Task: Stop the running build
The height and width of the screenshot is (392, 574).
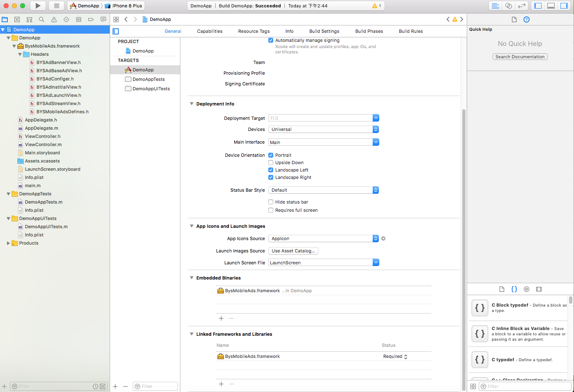Action: click(x=57, y=6)
